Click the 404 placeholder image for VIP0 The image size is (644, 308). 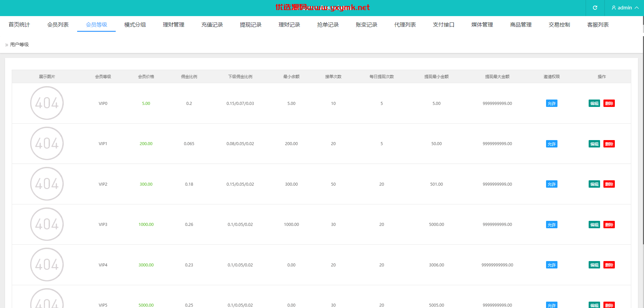(47, 103)
